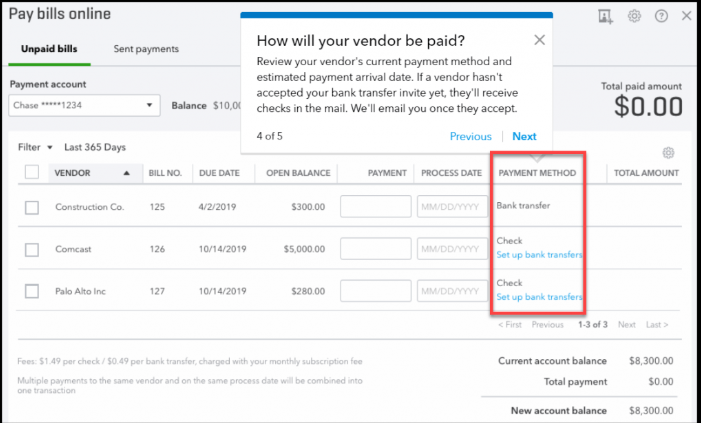701x423 pixels.
Task: Click the payment amount field for Palo Alto Inc
Action: pyautogui.click(x=376, y=291)
